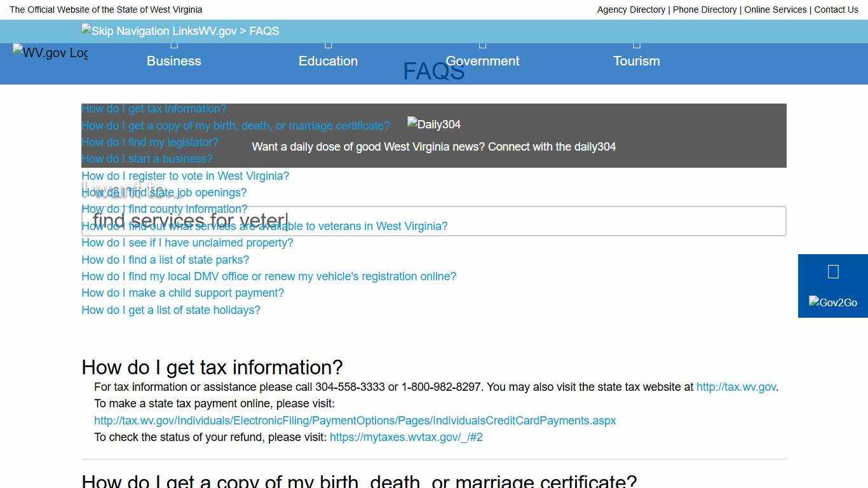Image resolution: width=868 pixels, height=488 pixels.
Task: Open the Agency Directory link
Action: click(631, 10)
